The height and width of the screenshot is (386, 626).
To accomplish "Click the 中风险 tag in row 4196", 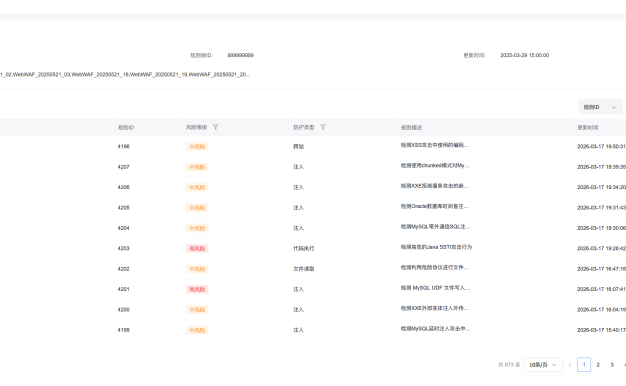I will (x=197, y=146).
